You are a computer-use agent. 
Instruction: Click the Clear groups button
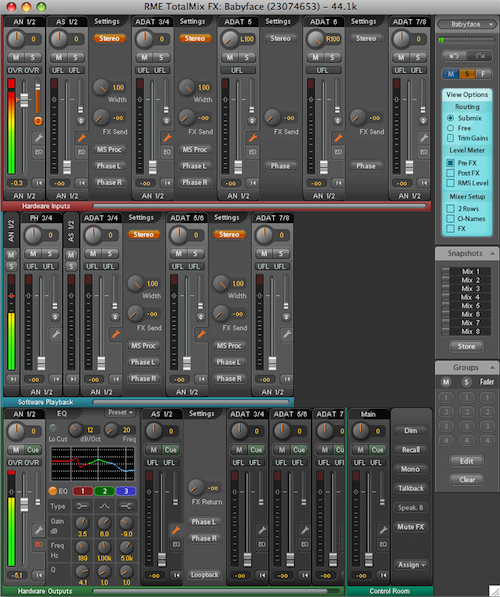pyautogui.click(x=466, y=480)
